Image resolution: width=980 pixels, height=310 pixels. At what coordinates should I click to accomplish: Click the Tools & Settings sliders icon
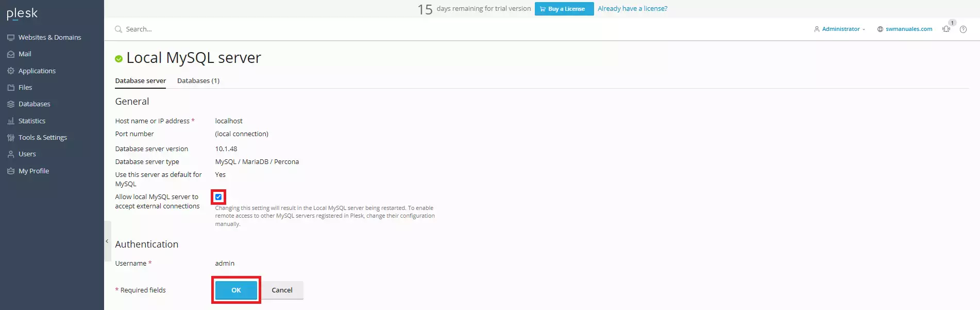click(11, 138)
